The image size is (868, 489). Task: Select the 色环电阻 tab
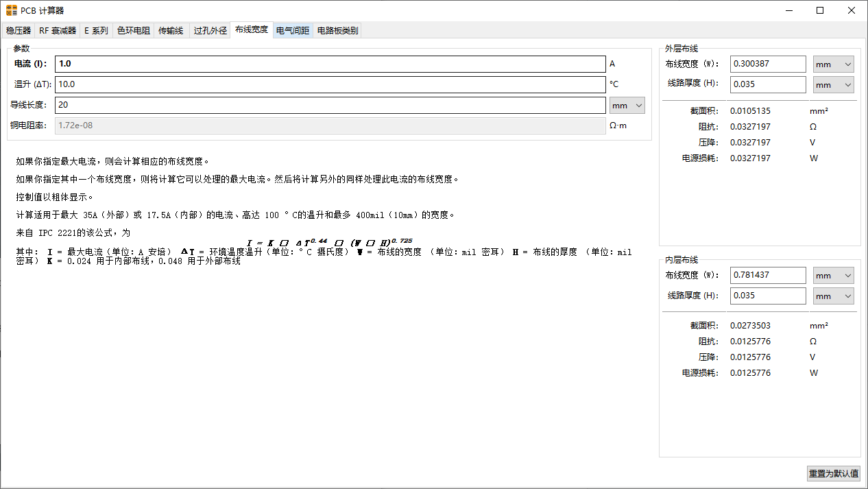(x=133, y=31)
